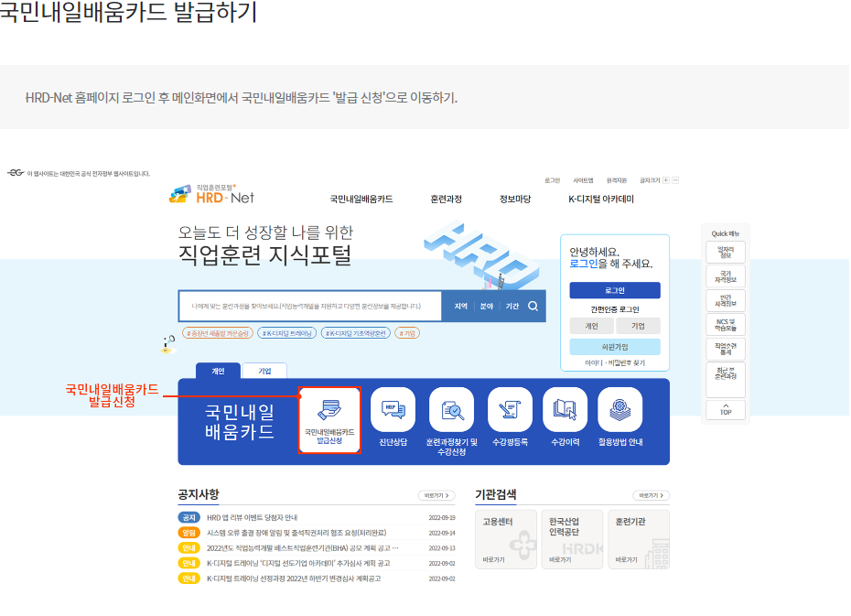Image resolution: width=851 pixels, height=616 pixels.
Task: Open the 훈련기관 card
Action: pos(639,539)
